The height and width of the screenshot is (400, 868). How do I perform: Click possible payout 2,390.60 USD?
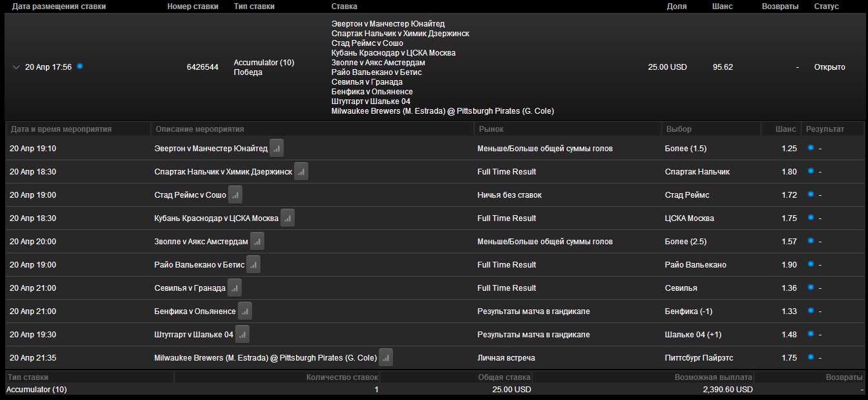point(728,390)
